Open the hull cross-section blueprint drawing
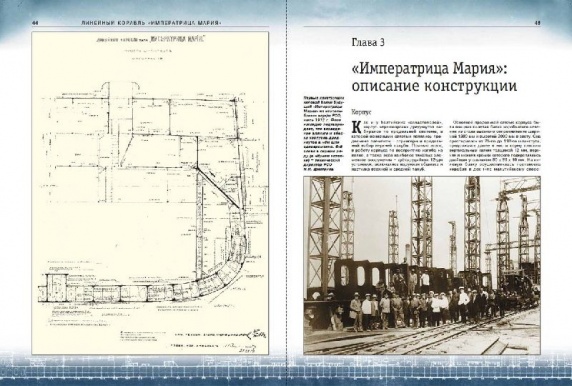Screen dimensions: 572x386 [150, 193]
